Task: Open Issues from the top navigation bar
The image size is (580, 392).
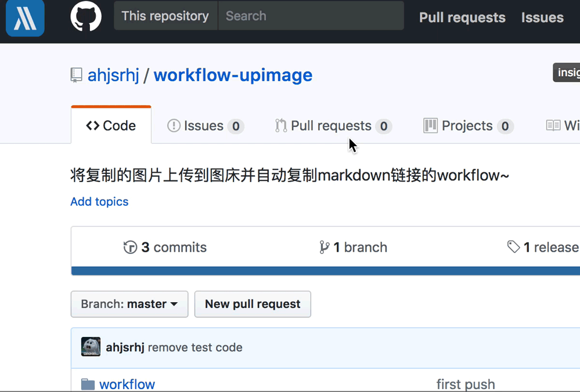Action: click(542, 17)
